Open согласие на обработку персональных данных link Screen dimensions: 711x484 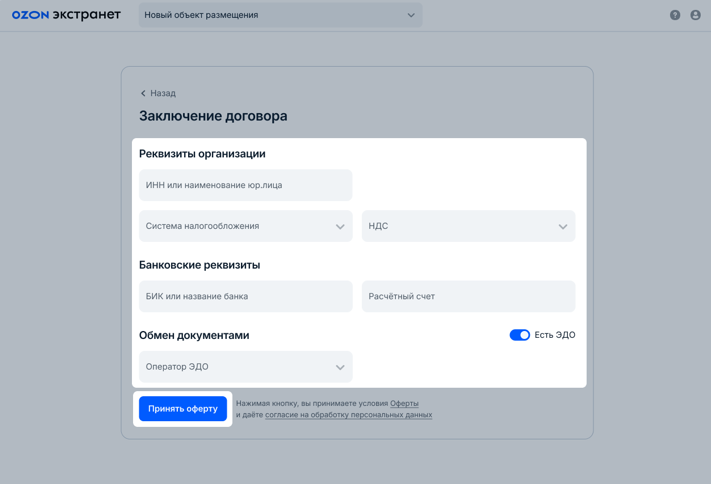pyautogui.click(x=348, y=414)
